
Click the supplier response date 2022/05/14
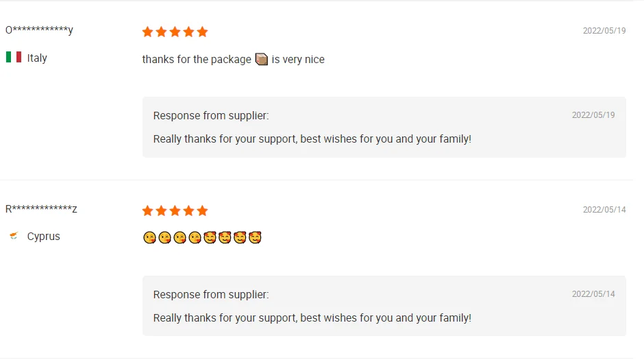[x=593, y=294]
